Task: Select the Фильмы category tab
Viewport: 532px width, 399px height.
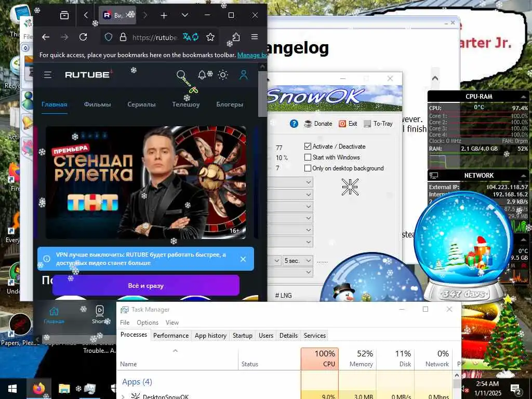Action: pos(97,104)
